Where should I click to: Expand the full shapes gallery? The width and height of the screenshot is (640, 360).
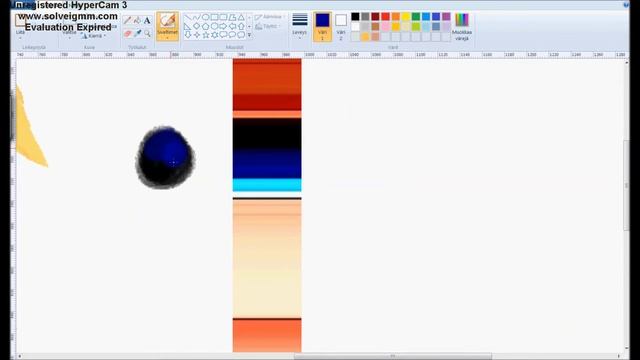point(249,35)
